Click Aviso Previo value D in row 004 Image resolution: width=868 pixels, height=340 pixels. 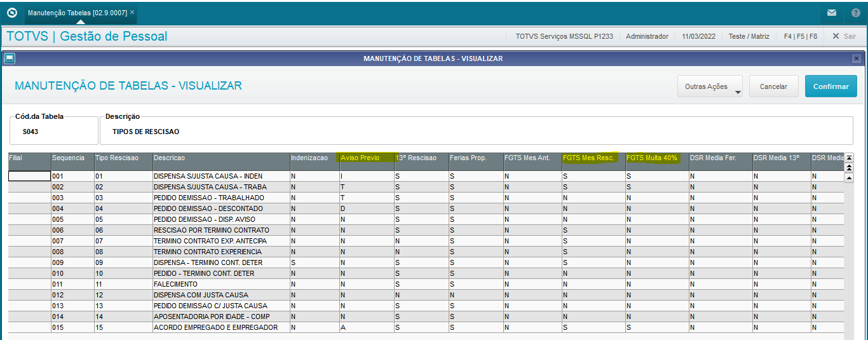point(366,208)
